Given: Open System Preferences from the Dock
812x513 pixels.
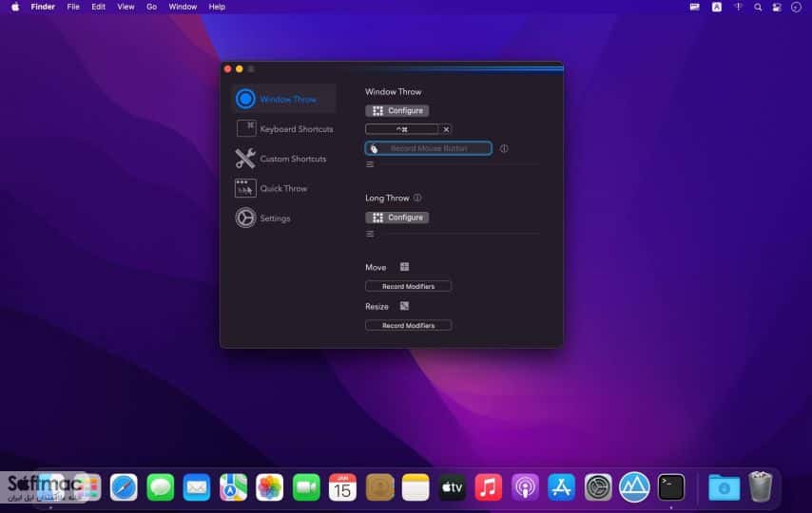Looking at the screenshot, I should [x=598, y=487].
